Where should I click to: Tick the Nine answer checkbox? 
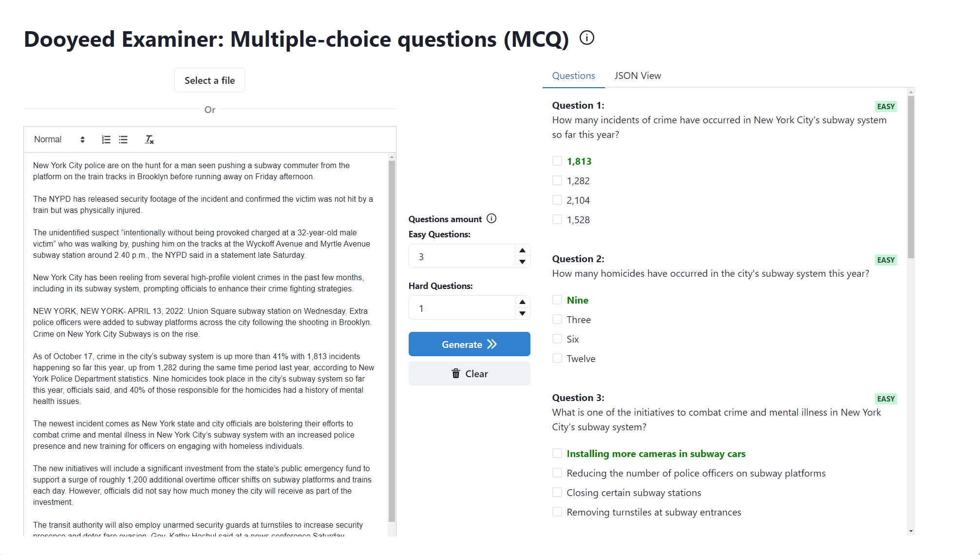tap(557, 300)
